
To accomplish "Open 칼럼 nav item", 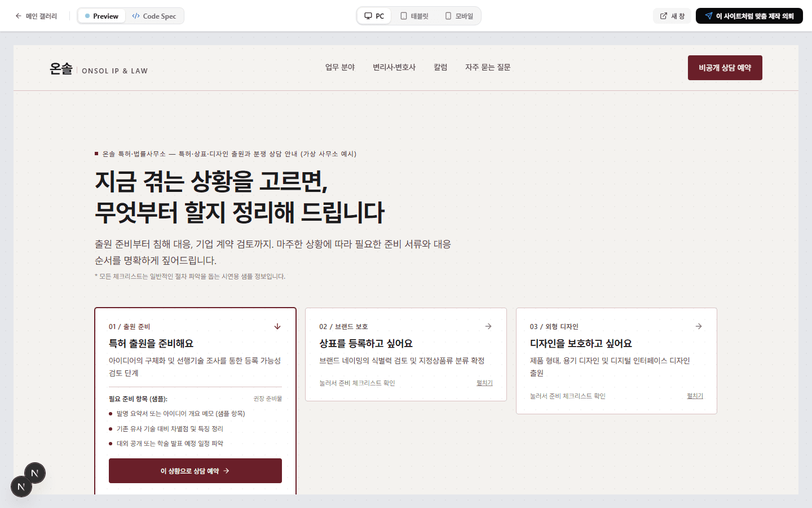I will 440,67.
